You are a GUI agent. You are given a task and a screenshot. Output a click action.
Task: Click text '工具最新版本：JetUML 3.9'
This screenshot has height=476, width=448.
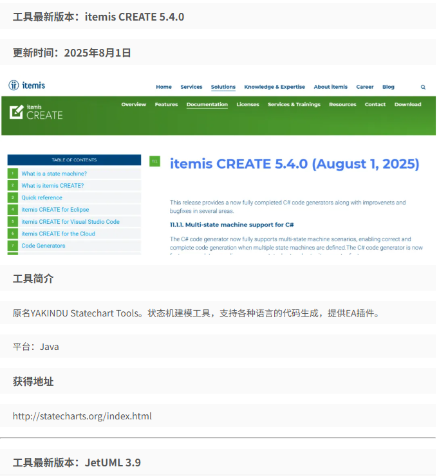77,462
